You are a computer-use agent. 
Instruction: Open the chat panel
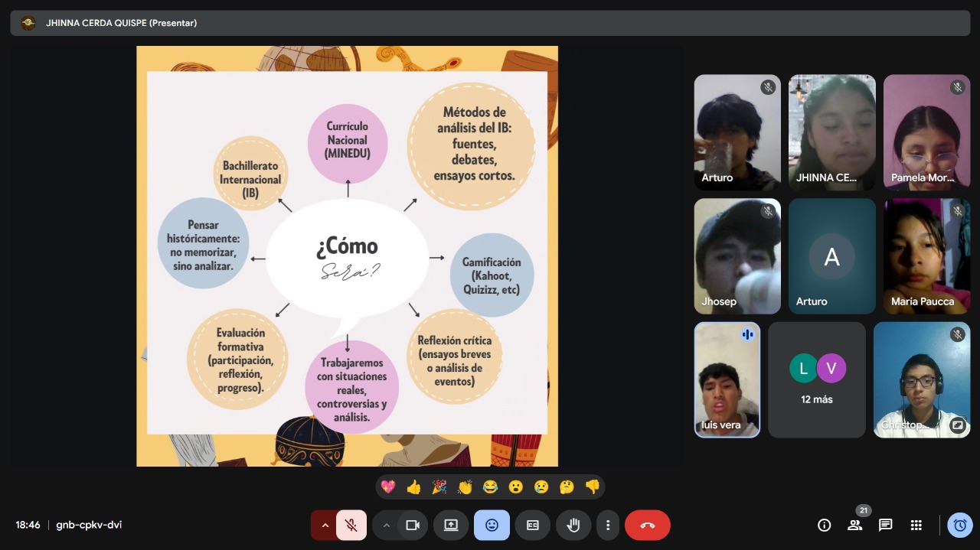click(886, 526)
